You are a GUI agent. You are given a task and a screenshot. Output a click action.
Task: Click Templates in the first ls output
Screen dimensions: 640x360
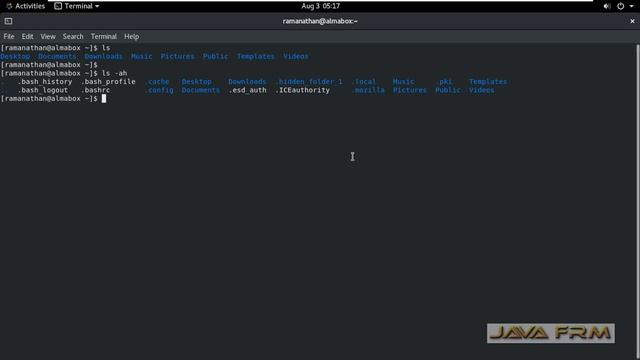click(x=256, y=56)
